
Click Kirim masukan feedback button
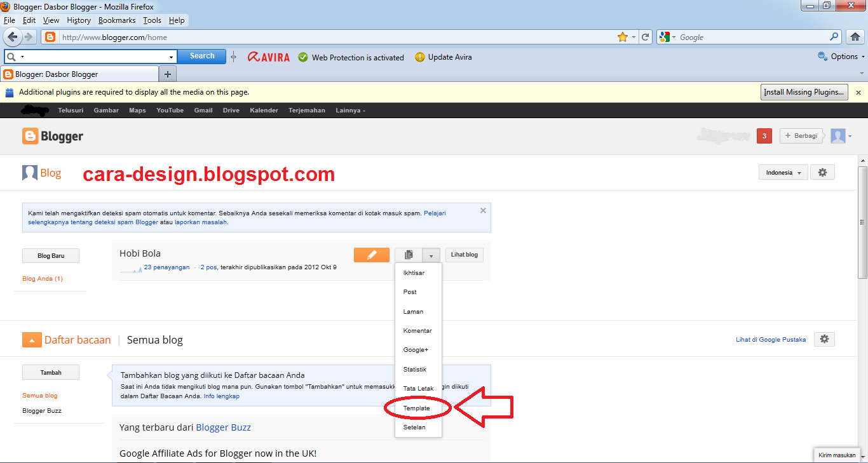pyautogui.click(x=837, y=455)
